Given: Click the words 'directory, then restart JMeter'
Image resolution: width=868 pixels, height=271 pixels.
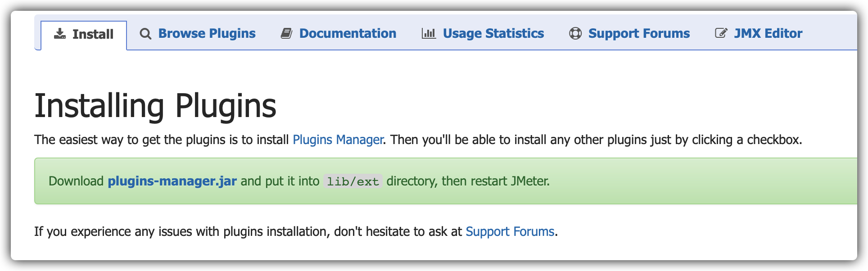Looking at the screenshot, I should [x=468, y=181].
